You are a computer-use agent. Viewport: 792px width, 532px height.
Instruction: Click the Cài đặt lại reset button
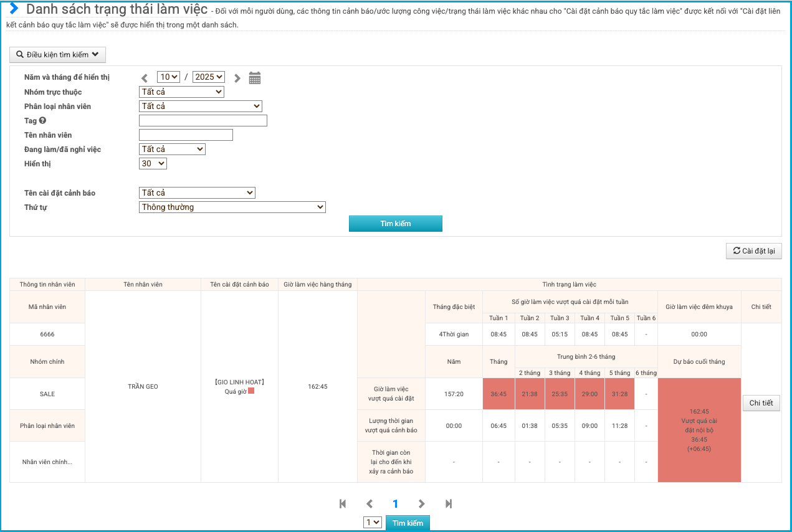coord(753,251)
